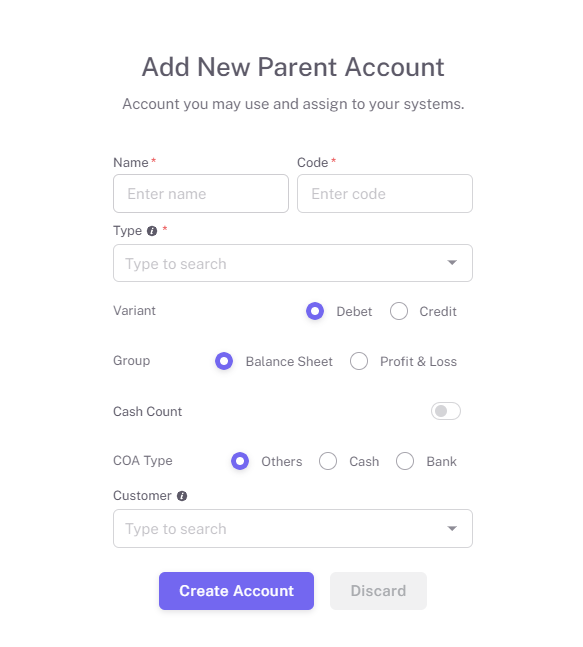Click the info icon beside Customer label

click(x=182, y=496)
